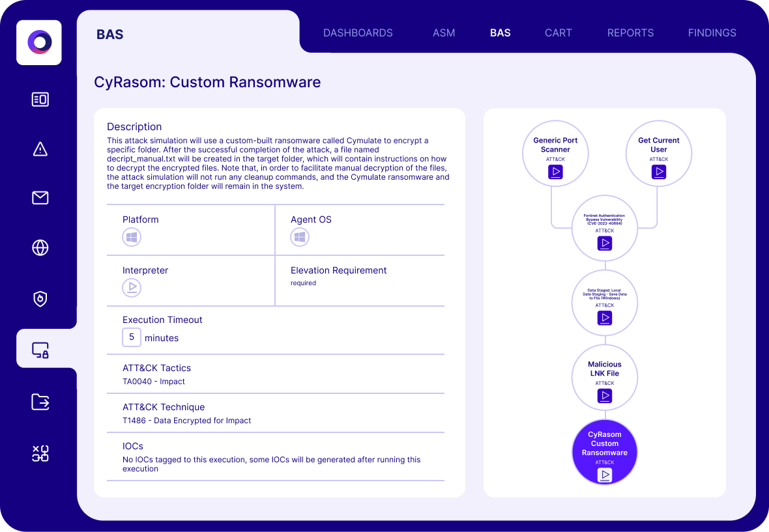Select the Get Current User node
Image resolution: width=769 pixels, height=532 pixels.
point(659,153)
